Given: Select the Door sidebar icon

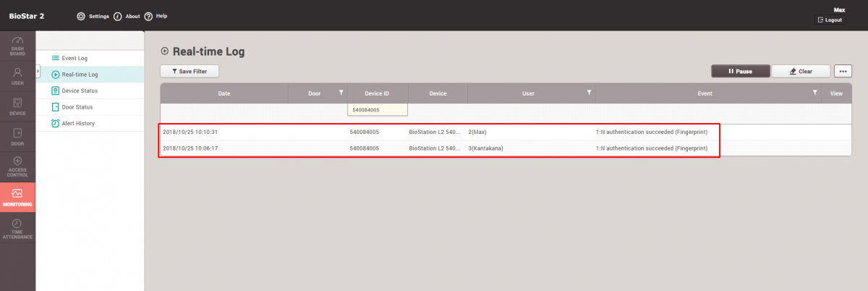Looking at the screenshot, I should 17,137.
